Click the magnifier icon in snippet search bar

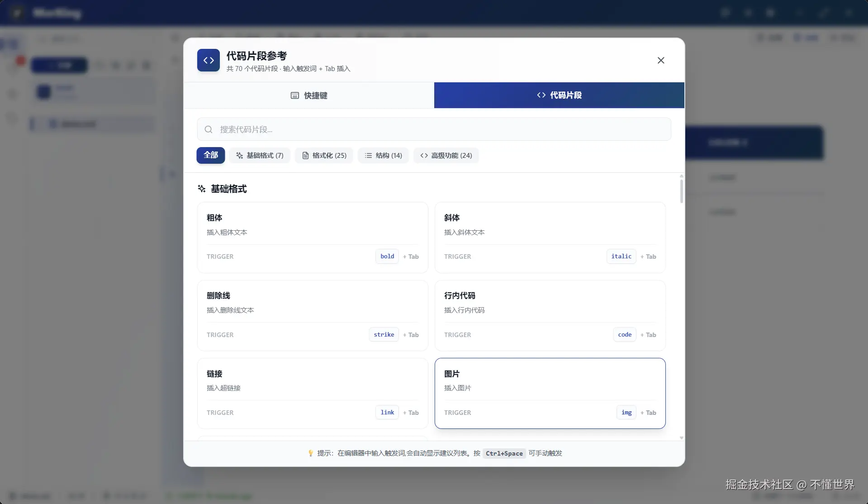[209, 129]
